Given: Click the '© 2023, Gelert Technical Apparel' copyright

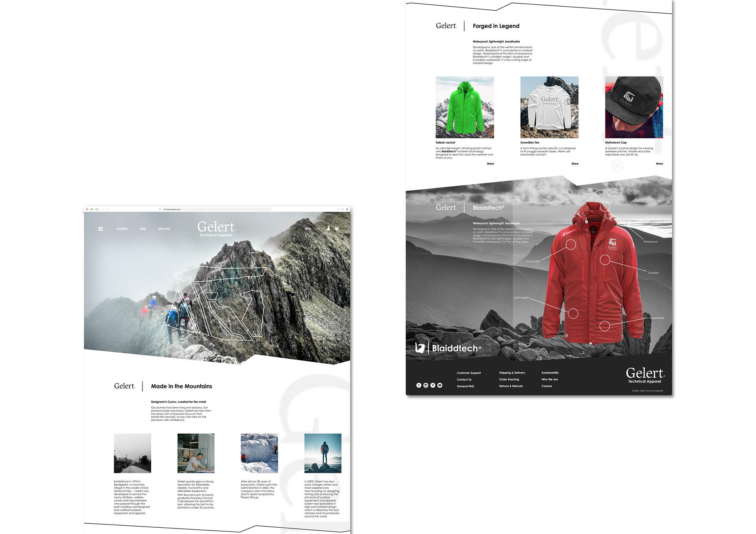Looking at the screenshot, I should [x=647, y=391].
